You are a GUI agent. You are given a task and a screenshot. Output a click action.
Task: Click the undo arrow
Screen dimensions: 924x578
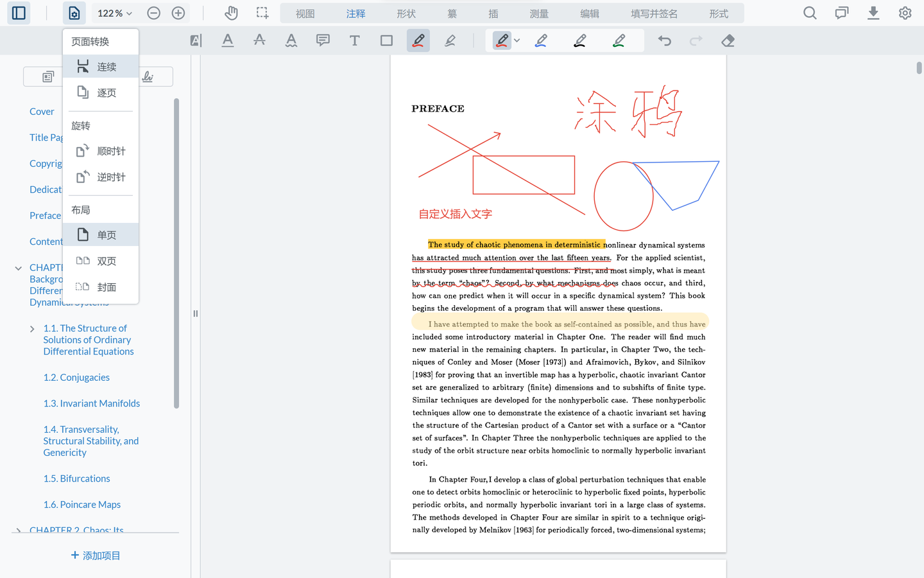coord(664,40)
